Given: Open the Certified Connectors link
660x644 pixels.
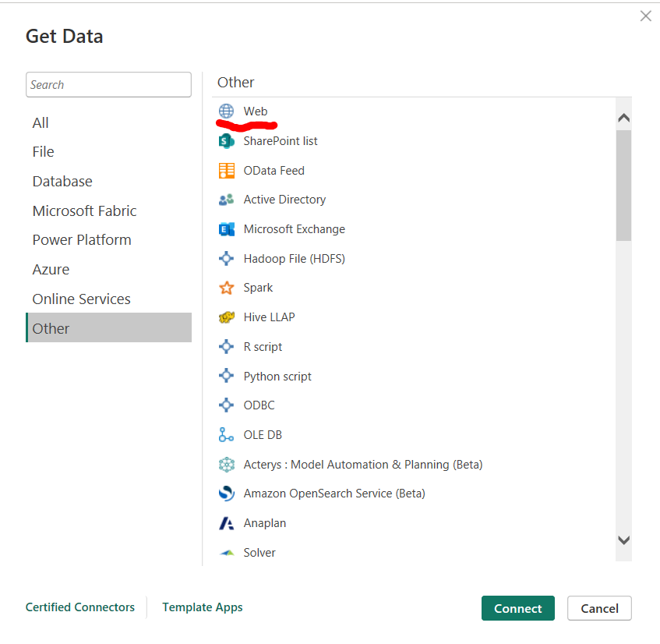Looking at the screenshot, I should point(80,607).
